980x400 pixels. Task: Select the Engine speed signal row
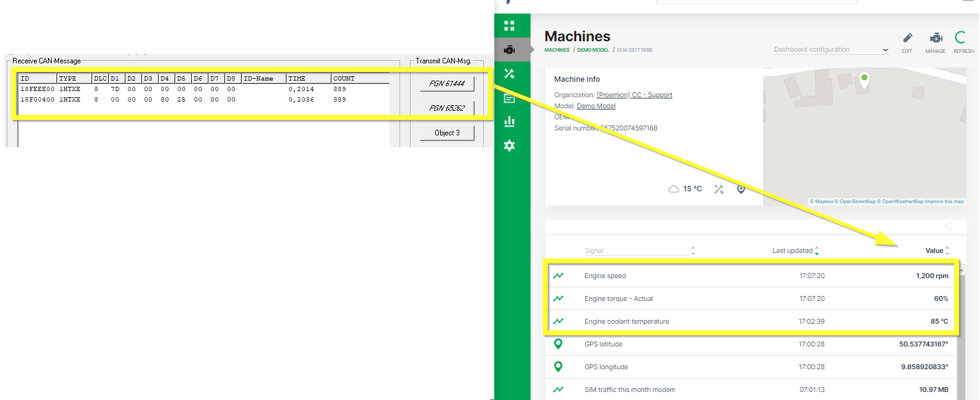click(x=750, y=276)
